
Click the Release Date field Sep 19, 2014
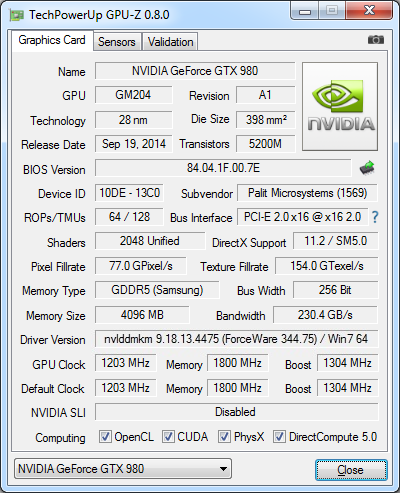pyautogui.click(x=133, y=144)
